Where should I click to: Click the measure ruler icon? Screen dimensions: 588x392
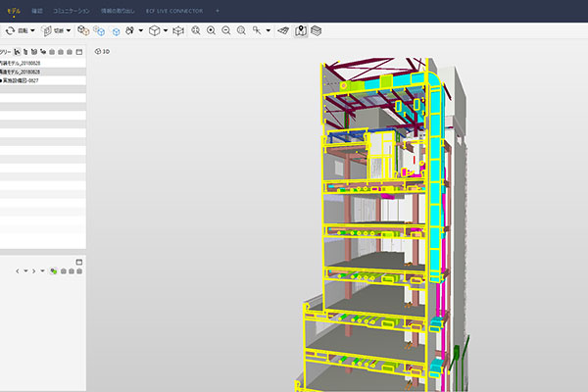pyautogui.click(x=282, y=30)
